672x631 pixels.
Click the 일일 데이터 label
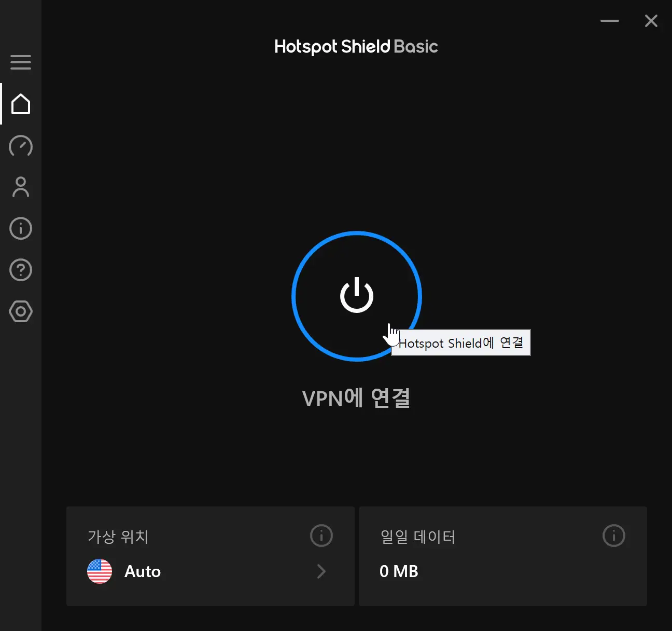[x=418, y=537]
